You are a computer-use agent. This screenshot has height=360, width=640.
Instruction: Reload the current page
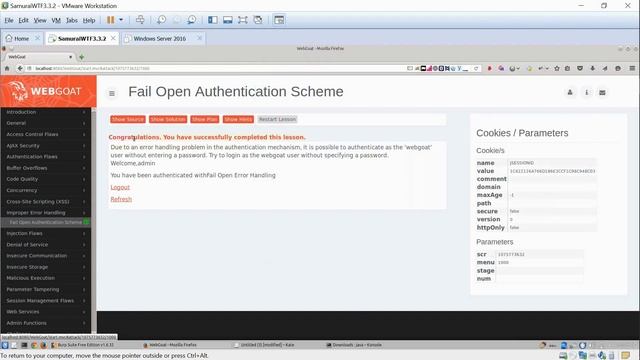[x=476, y=69]
